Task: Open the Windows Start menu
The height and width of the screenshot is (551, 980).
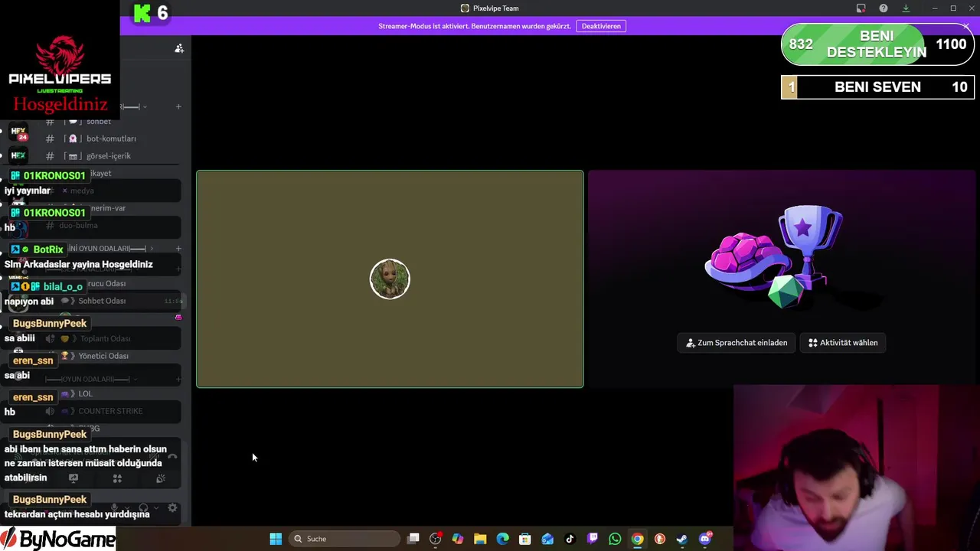Action: click(x=276, y=539)
